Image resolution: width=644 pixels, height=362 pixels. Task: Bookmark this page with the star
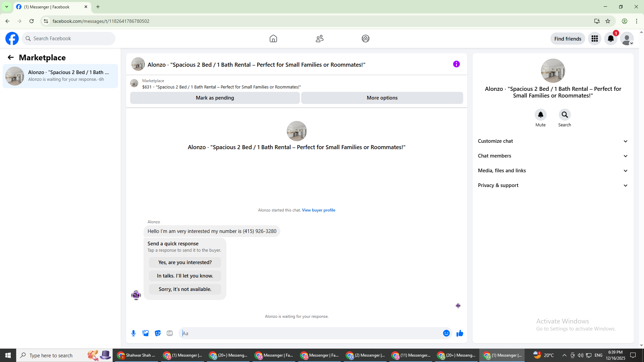(x=608, y=21)
